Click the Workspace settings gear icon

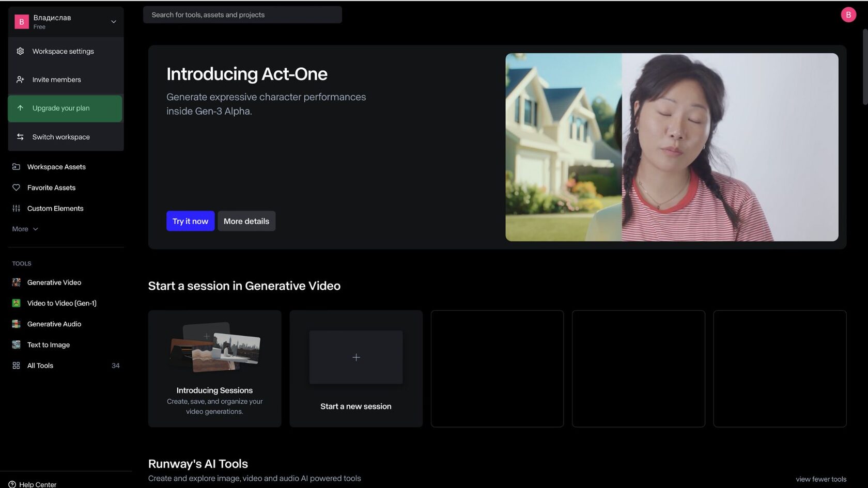click(x=20, y=51)
